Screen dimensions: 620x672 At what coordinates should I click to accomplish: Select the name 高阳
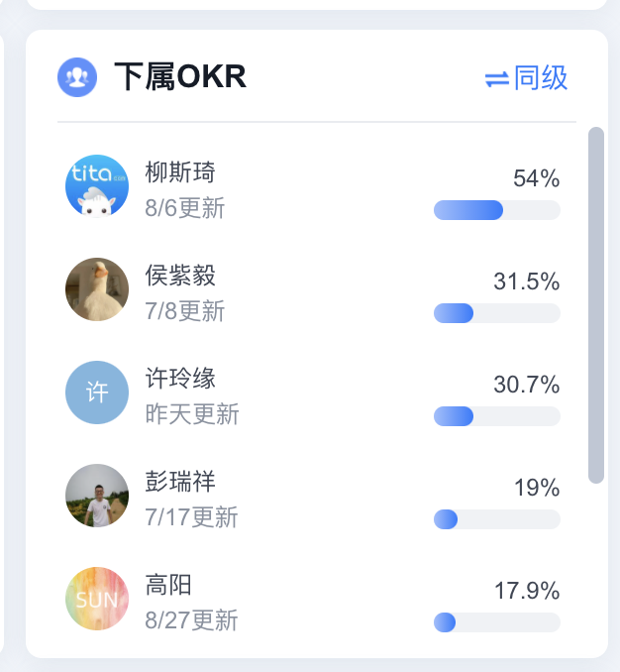click(x=168, y=585)
